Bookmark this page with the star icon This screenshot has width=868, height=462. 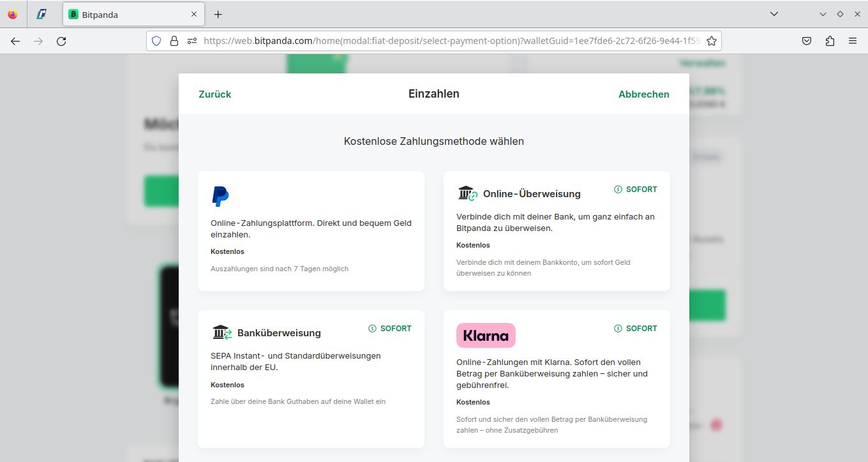(x=712, y=41)
